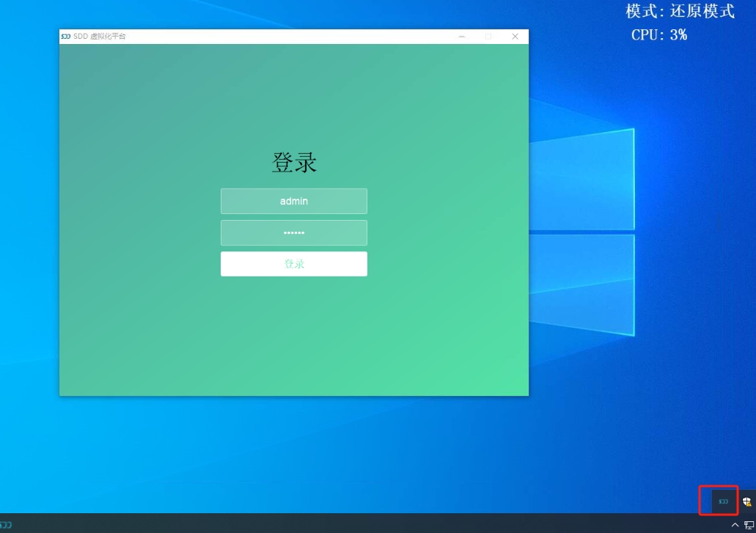Expand the hidden tray icons chevron

click(x=735, y=525)
